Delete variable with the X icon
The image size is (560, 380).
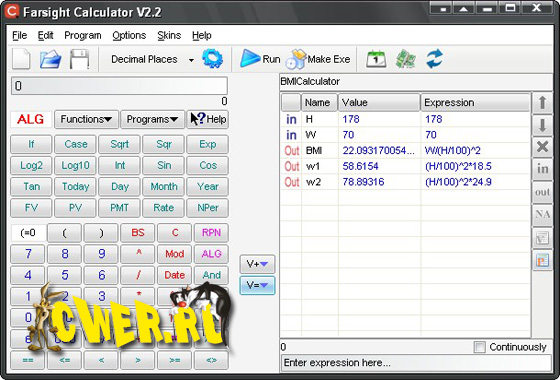[x=542, y=146]
